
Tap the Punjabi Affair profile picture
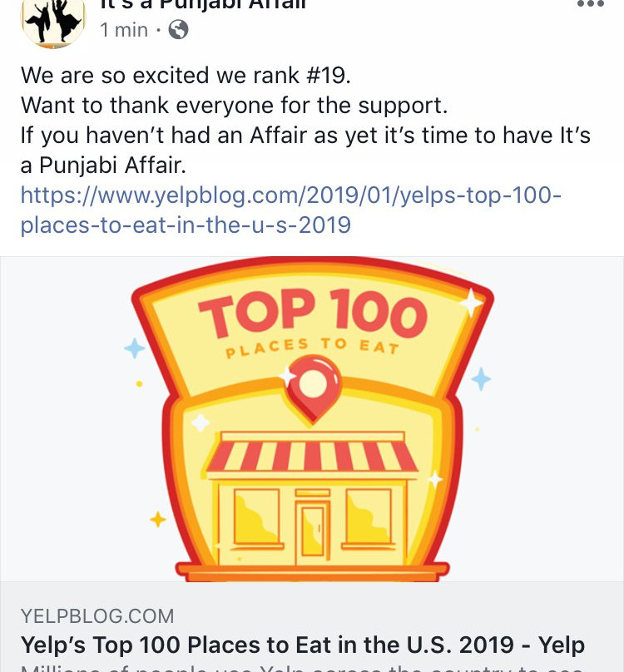pos(53,20)
